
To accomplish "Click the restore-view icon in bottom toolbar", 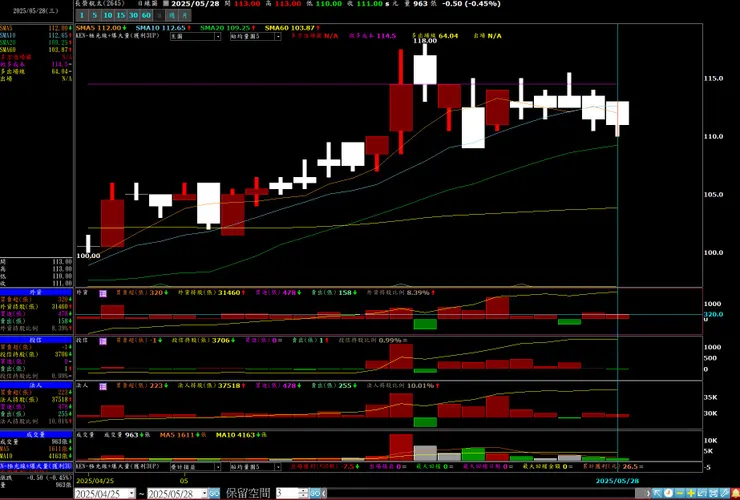I will click(702, 493).
